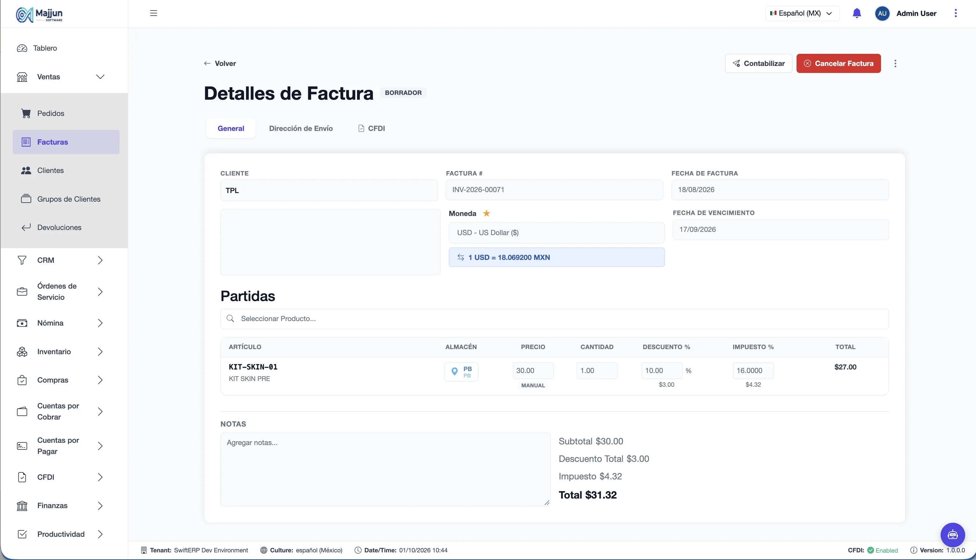Open the CFDI tab

(x=371, y=128)
